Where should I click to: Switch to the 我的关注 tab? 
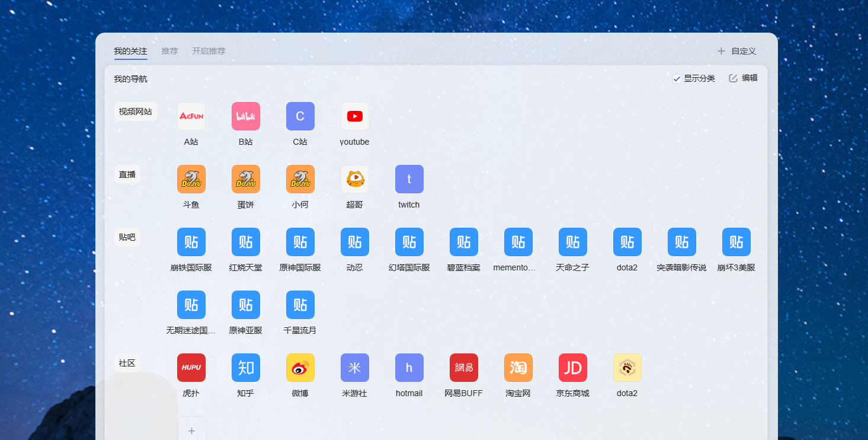point(130,51)
